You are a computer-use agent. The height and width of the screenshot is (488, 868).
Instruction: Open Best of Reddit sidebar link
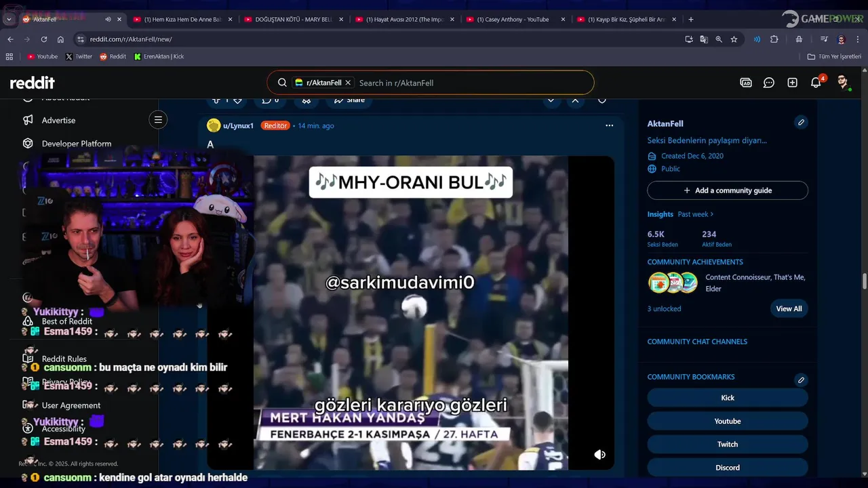pyautogui.click(x=66, y=321)
